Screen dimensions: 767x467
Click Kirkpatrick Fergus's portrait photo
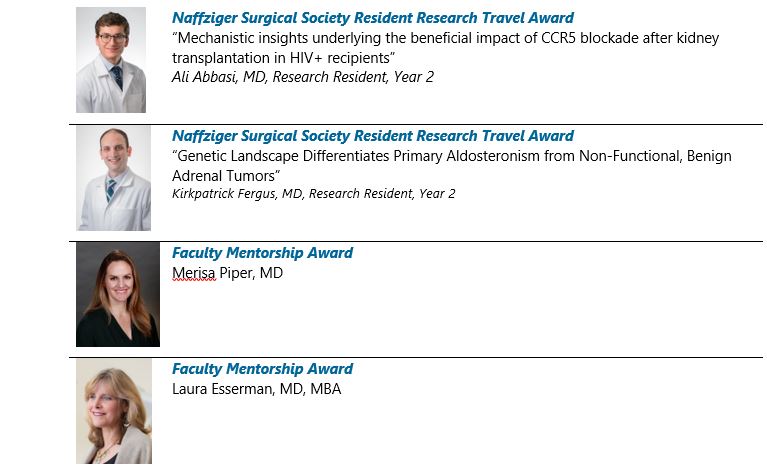113,178
